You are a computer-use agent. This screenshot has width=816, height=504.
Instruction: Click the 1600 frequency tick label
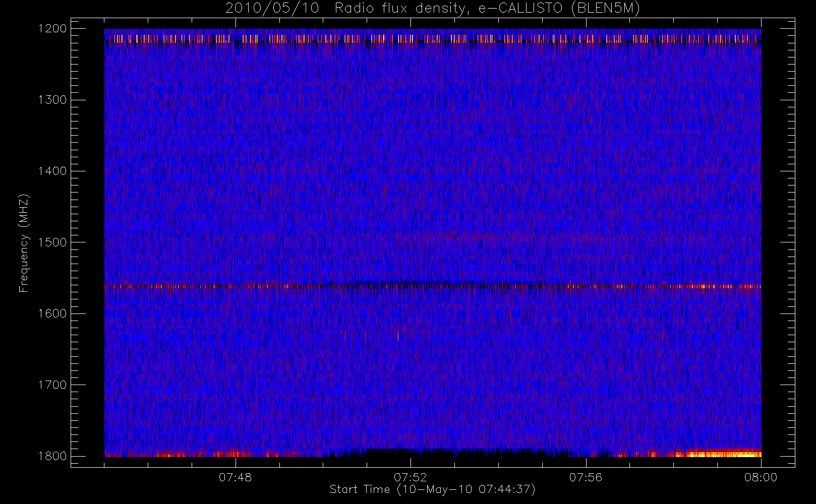52,313
